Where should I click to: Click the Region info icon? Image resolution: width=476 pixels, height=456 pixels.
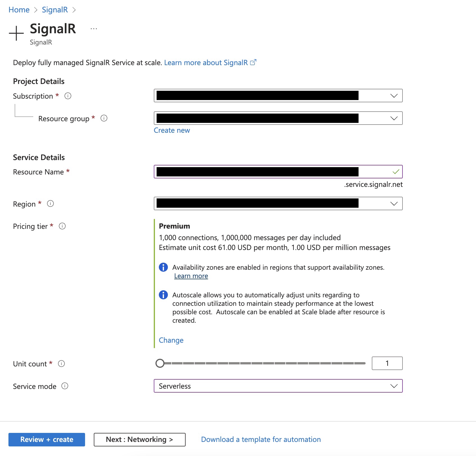(x=50, y=203)
